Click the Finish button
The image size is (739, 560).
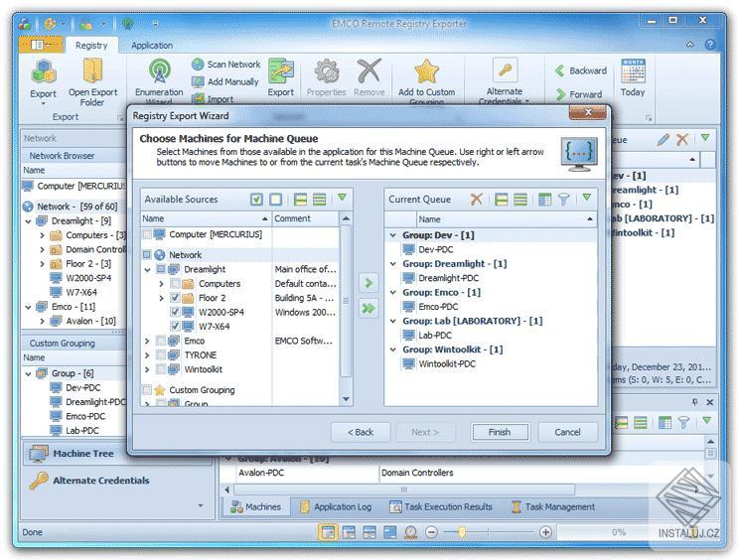[500, 432]
